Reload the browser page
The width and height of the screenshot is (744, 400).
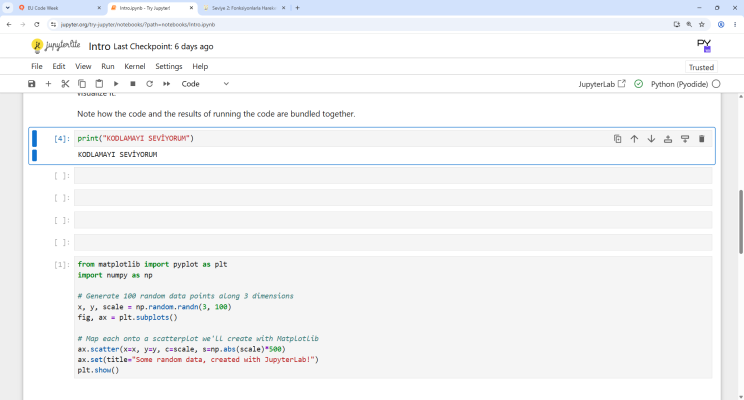(37, 25)
